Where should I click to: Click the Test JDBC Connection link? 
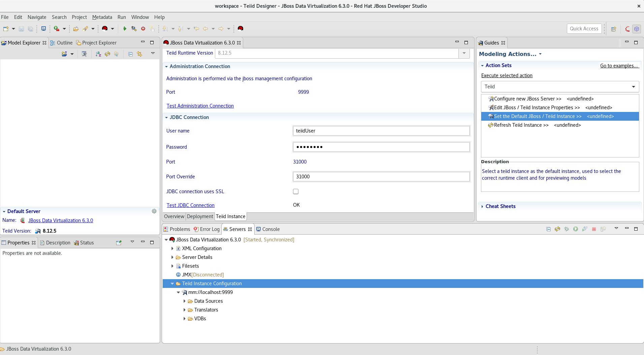coord(190,205)
